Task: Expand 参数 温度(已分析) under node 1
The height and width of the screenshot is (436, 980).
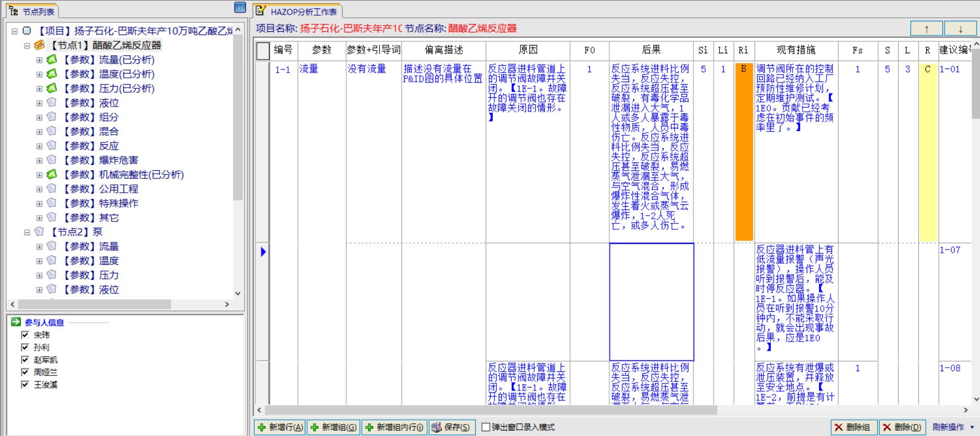Action: click(x=39, y=75)
